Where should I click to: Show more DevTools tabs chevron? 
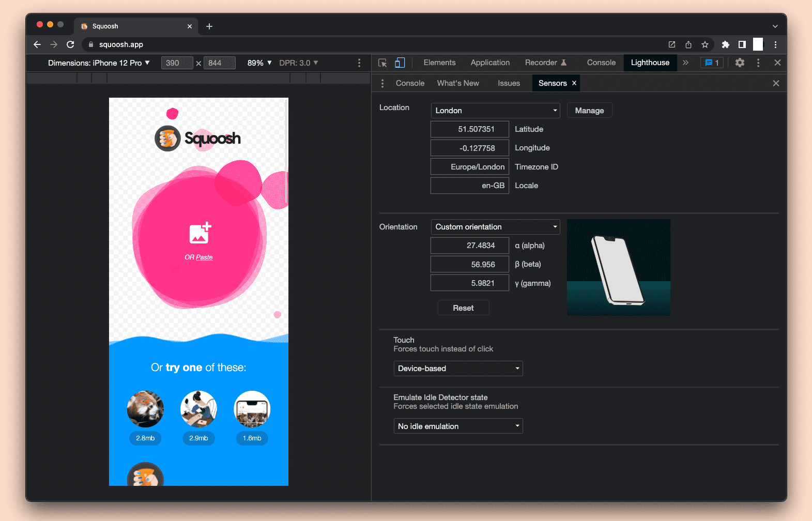click(685, 63)
